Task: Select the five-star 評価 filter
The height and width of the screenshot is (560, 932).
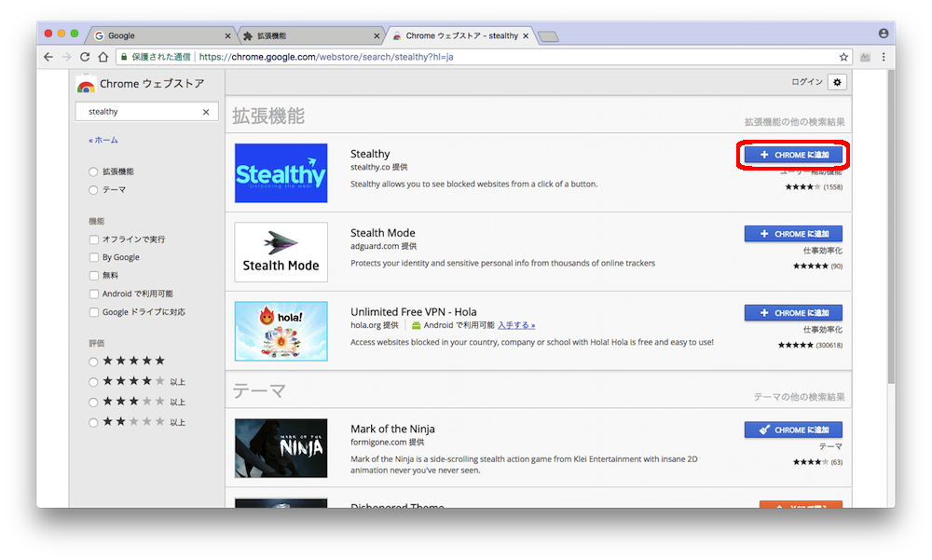Action: [x=93, y=361]
